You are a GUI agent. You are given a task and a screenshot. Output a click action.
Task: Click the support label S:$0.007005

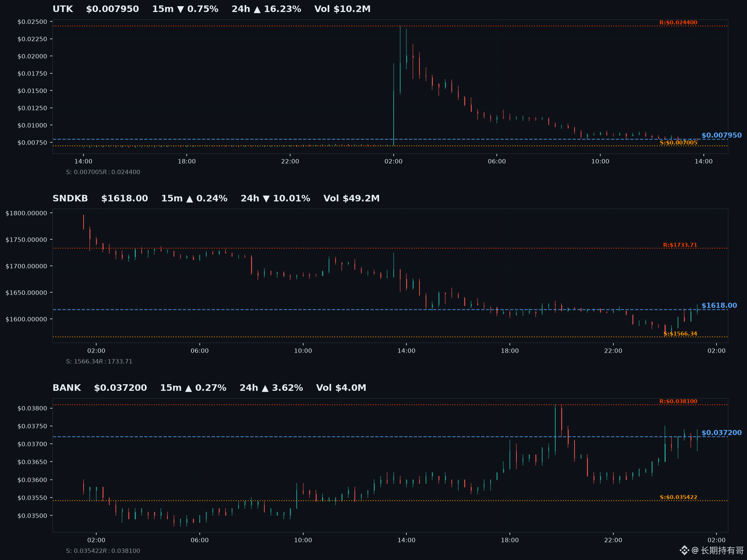(x=678, y=143)
